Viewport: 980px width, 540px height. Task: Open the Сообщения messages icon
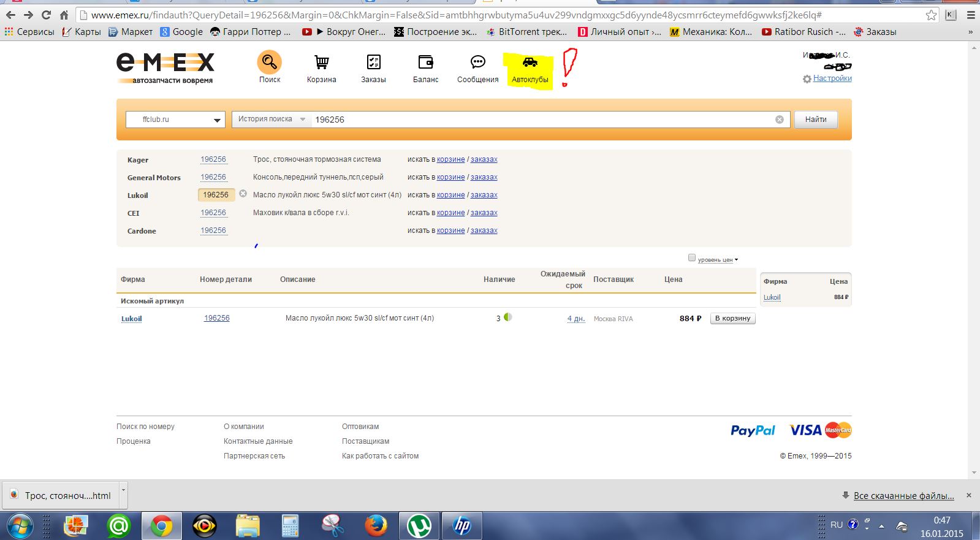477,62
